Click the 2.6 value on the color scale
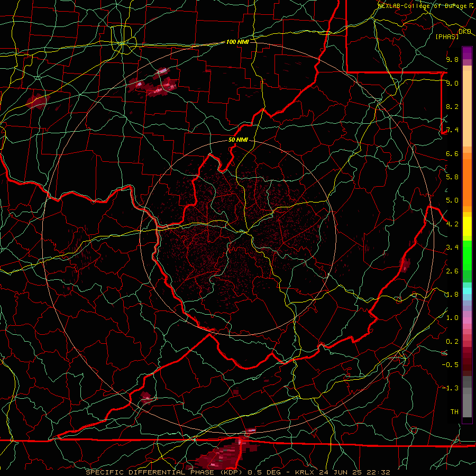476x476 pixels. (452, 271)
